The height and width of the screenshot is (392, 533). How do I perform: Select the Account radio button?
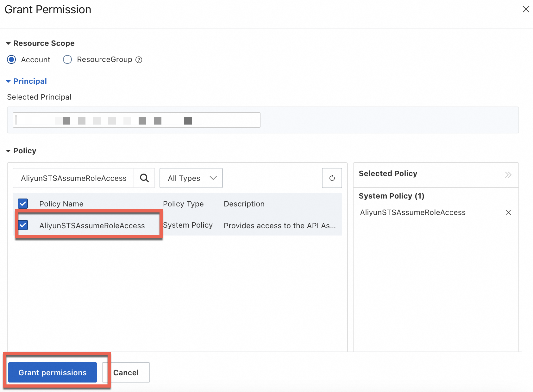tap(11, 59)
